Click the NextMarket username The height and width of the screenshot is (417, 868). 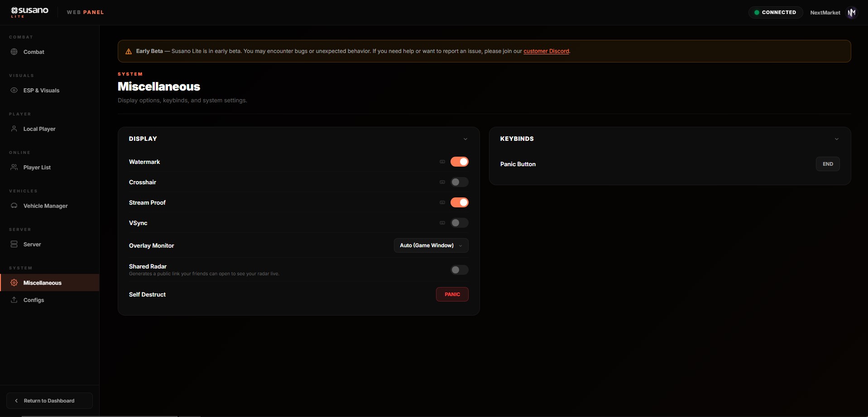point(825,13)
